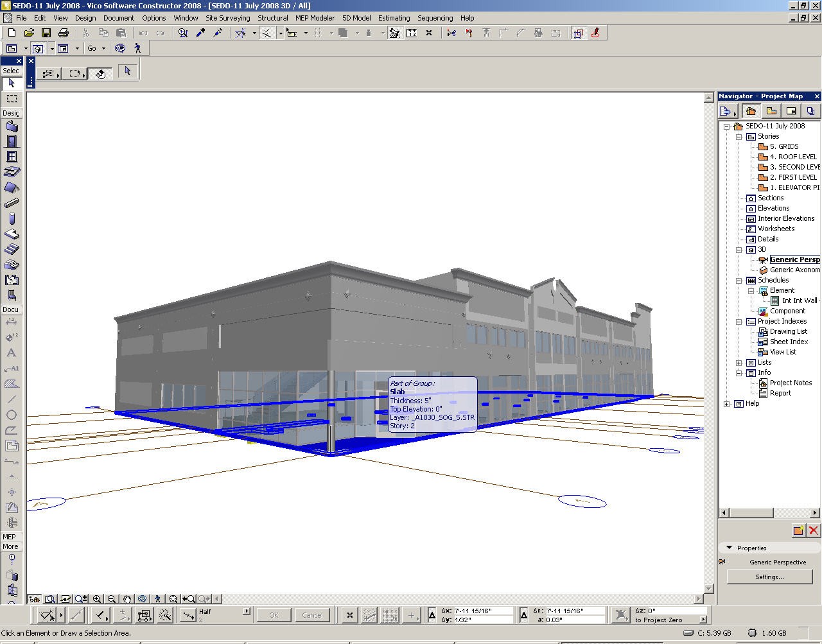The image size is (822, 644).
Task: Zoom out using the bottom magnifier icon
Action: 112,599
